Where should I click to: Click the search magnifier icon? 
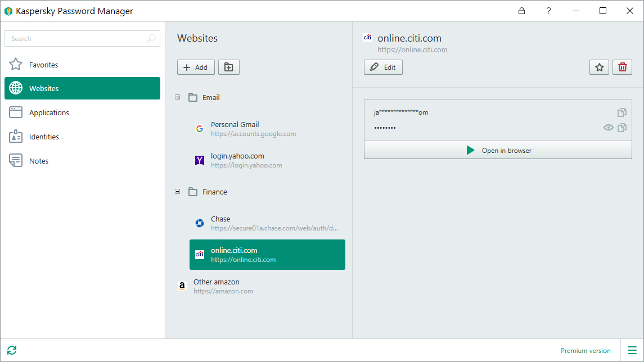pyautogui.click(x=151, y=38)
